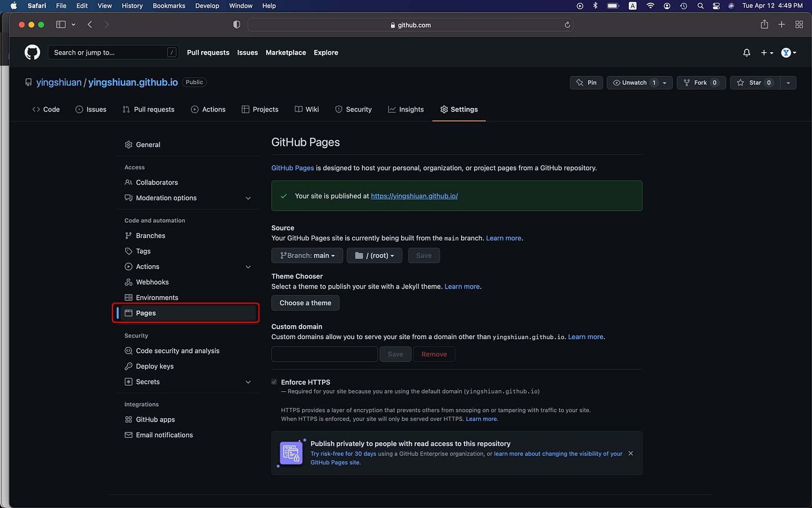Pin the repository with Pin button

(586, 82)
